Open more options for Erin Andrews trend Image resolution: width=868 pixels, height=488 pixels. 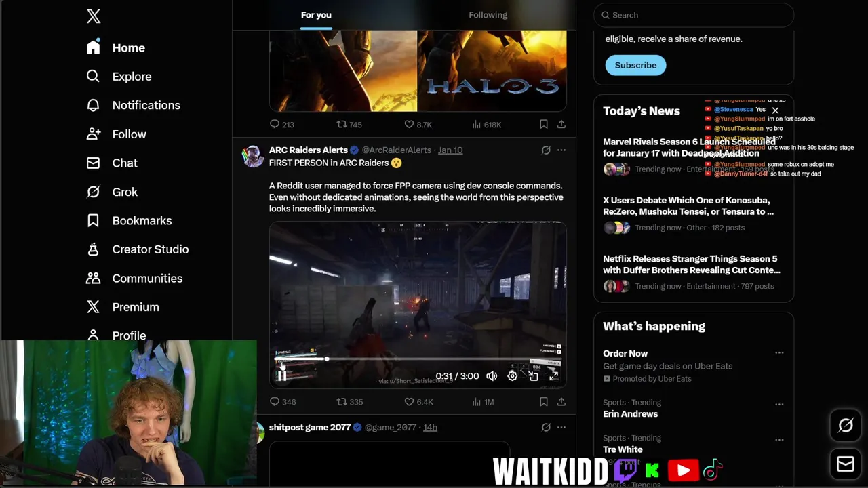779,404
